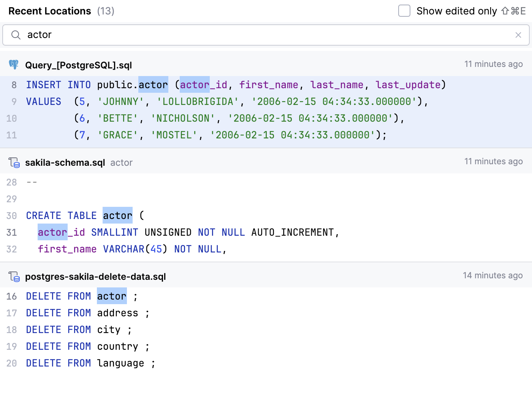Click the sakila-schema.sql file icon

(x=14, y=163)
